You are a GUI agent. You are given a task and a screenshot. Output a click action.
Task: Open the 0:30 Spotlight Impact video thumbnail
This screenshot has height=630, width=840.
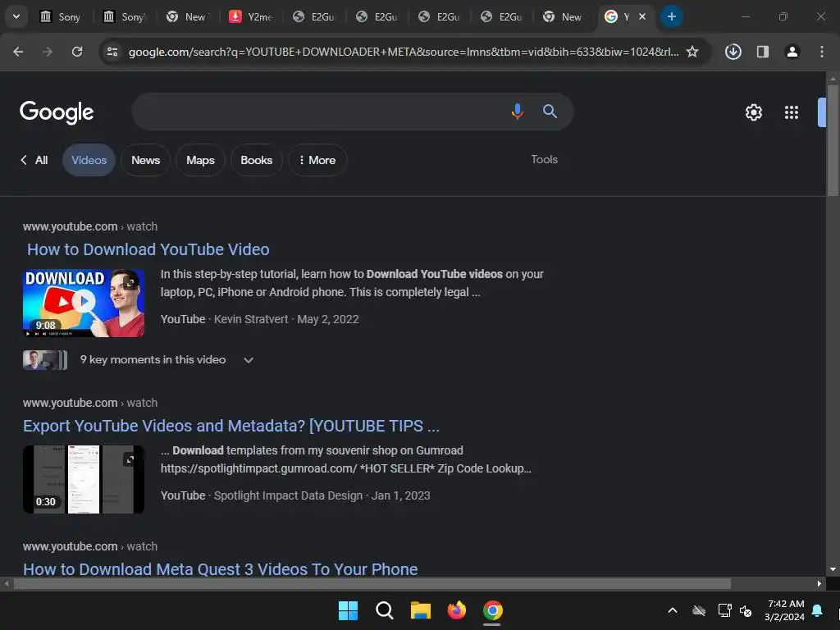tap(84, 479)
